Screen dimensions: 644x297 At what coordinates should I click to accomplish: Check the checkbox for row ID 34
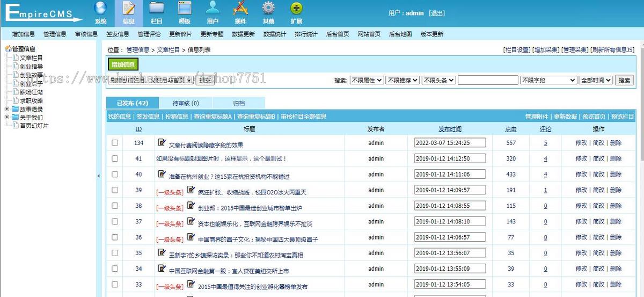pos(115,269)
